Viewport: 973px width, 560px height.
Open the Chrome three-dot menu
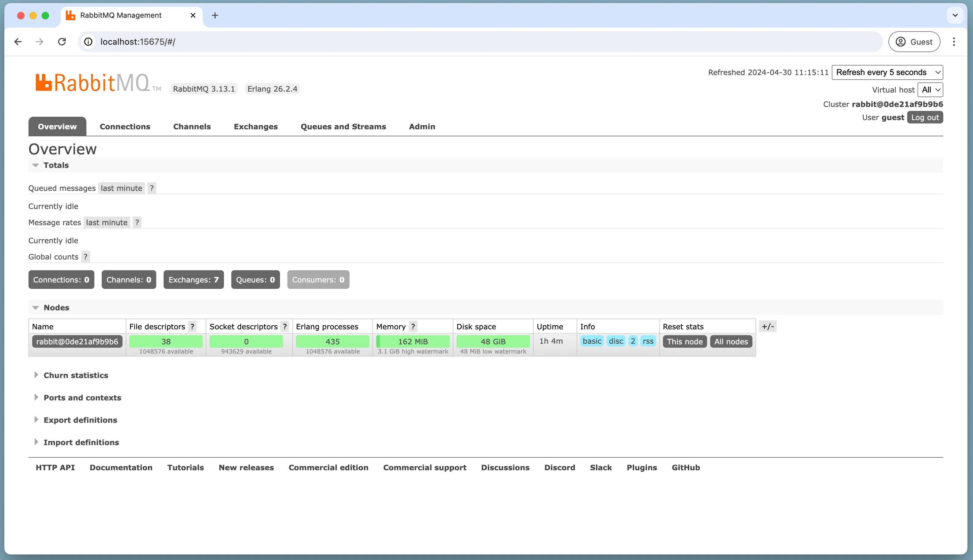tap(954, 42)
